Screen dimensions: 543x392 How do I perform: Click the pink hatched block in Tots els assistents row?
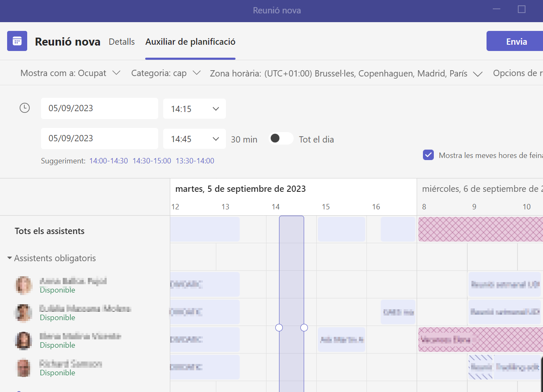click(x=481, y=229)
